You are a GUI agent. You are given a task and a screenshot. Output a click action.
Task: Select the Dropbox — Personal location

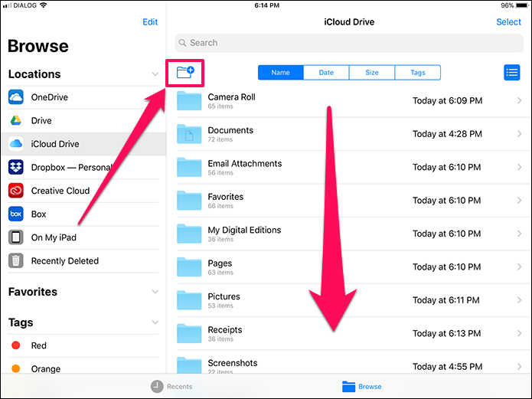click(83, 168)
